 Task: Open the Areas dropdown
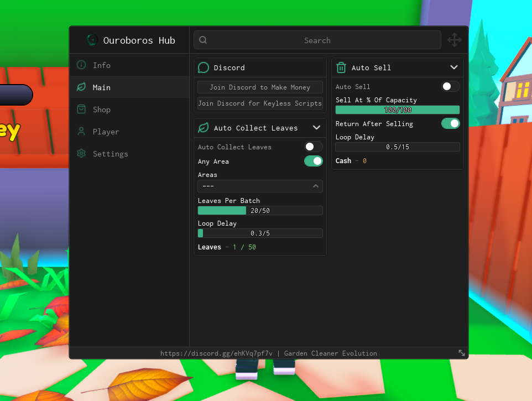(260, 186)
